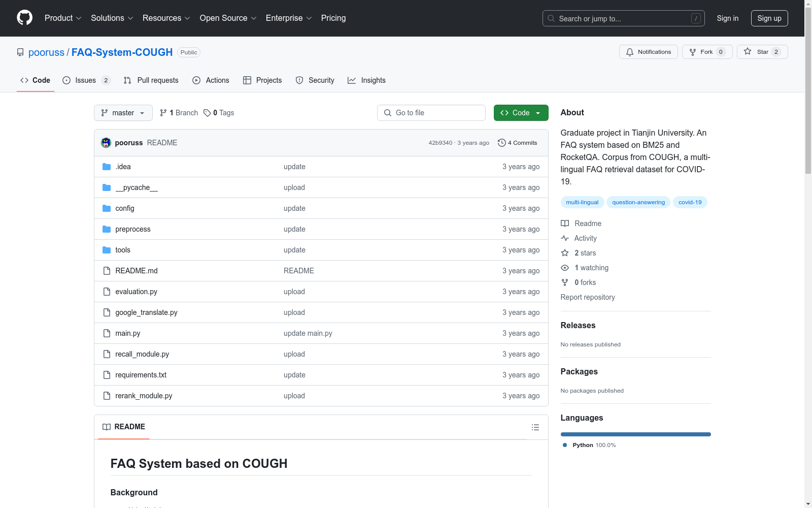Click the recall_module.py file icon
The height and width of the screenshot is (508, 812).
[x=107, y=354]
